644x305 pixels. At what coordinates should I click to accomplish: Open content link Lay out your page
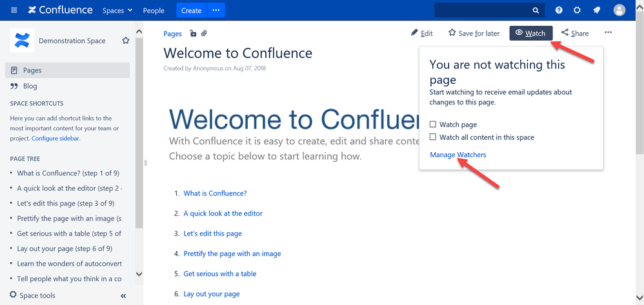212,294
